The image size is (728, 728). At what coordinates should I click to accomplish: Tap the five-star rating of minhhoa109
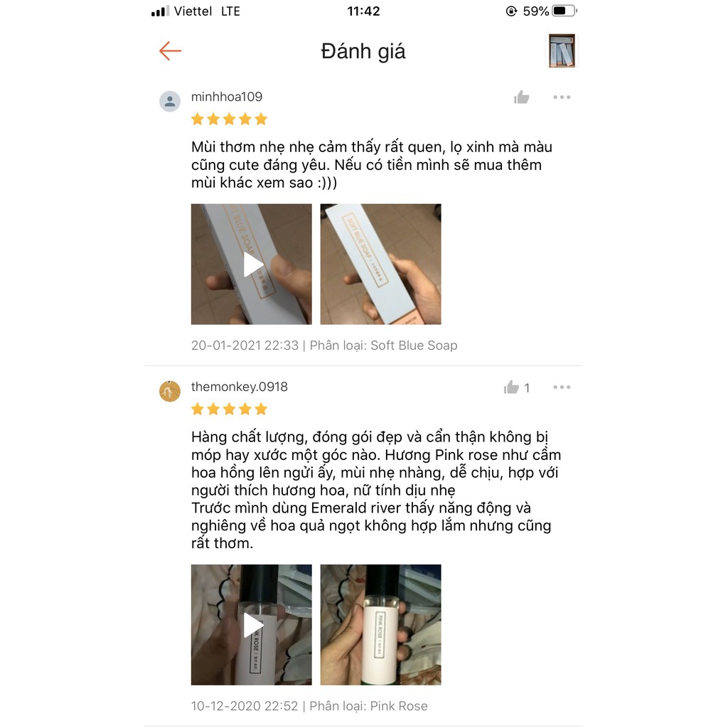230,119
